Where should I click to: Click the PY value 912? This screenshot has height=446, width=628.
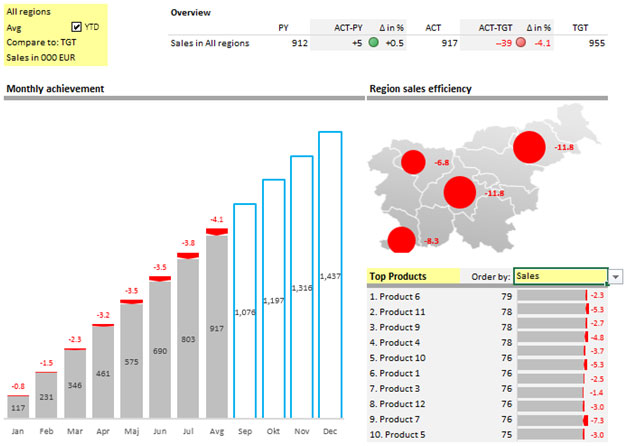pyautogui.click(x=300, y=43)
